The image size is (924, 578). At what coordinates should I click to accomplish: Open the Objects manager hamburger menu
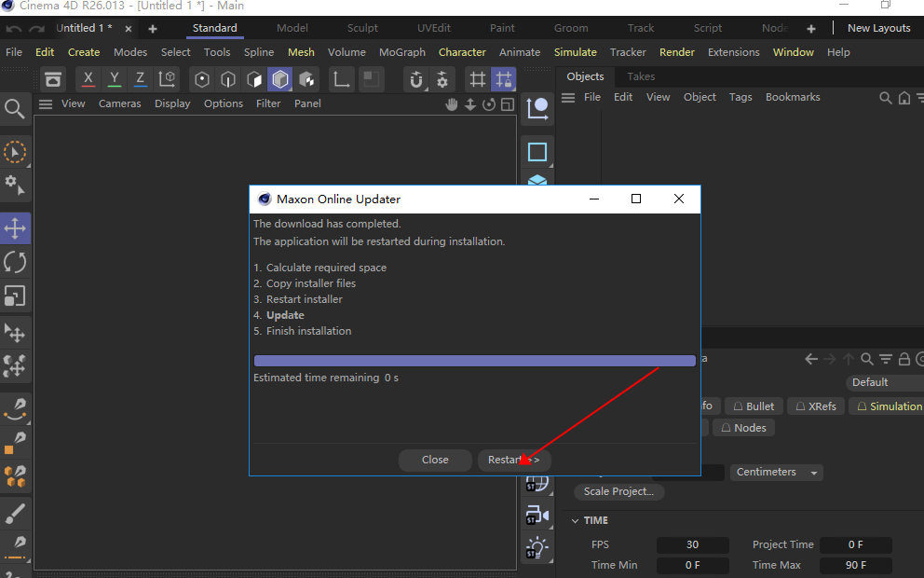tap(568, 97)
